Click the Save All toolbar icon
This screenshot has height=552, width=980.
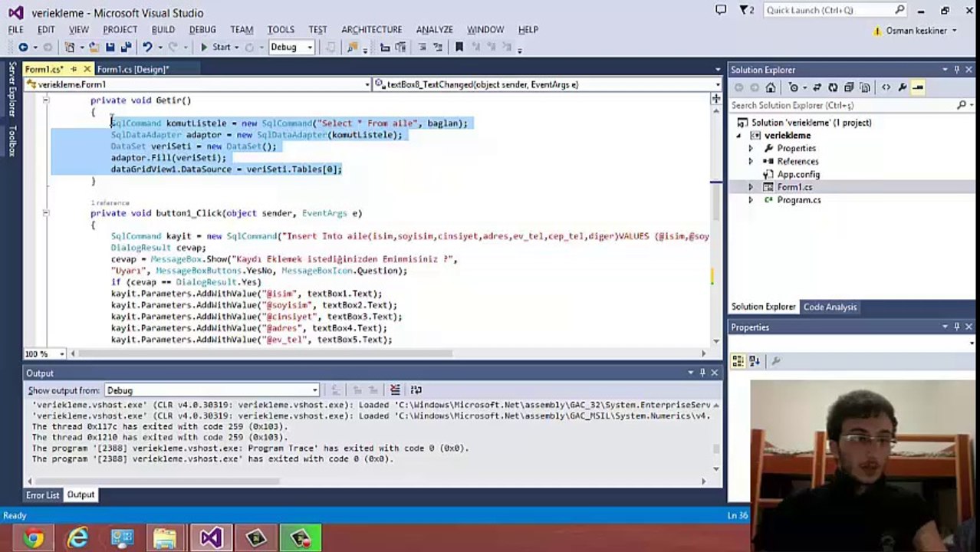[126, 47]
